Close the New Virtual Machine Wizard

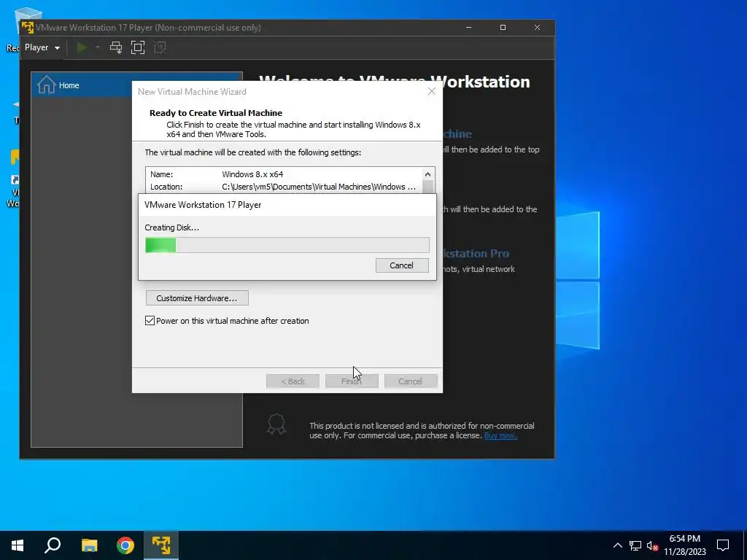(432, 91)
